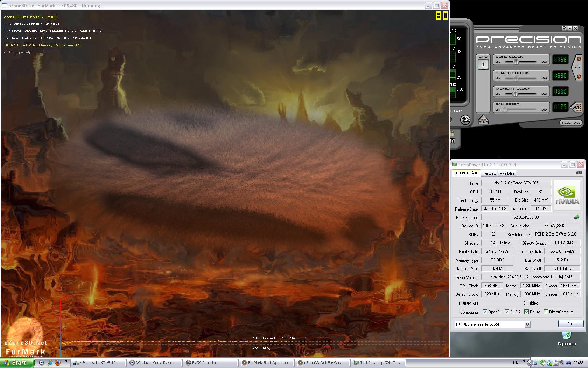Click the Fan Speed slider handle
588x368 pixels.
point(505,110)
